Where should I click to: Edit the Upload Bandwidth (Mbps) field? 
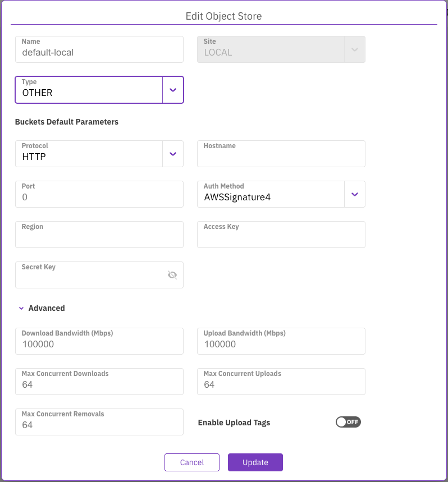(x=281, y=344)
